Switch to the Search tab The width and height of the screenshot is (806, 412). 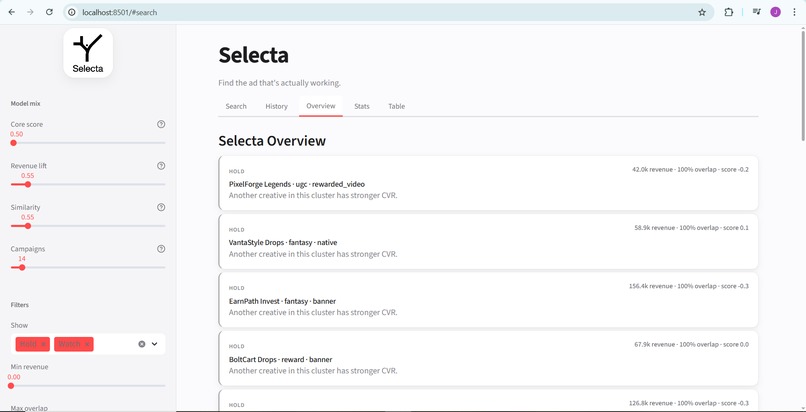point(236,106)
